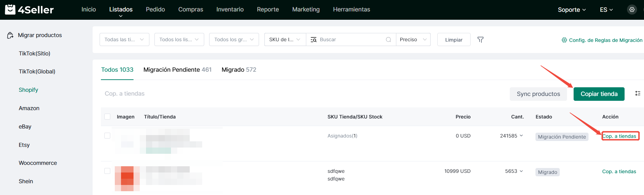Viewport: 644px width, 195px height.
Task: Switch to the Todos 1033 tab
Action: [x=117, y=70]
